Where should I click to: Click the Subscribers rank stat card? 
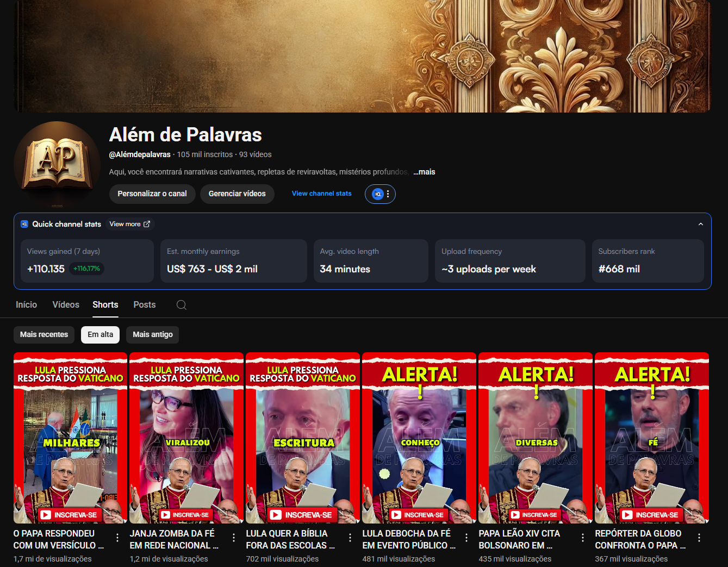tap(648, 261)
